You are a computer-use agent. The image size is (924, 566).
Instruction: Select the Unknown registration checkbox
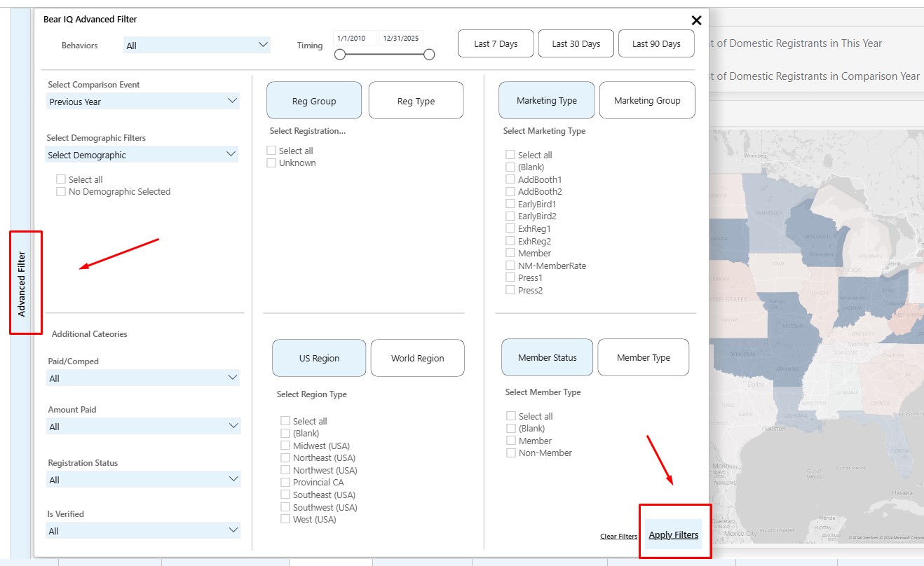pyautogui.click(x=271, y=163)
